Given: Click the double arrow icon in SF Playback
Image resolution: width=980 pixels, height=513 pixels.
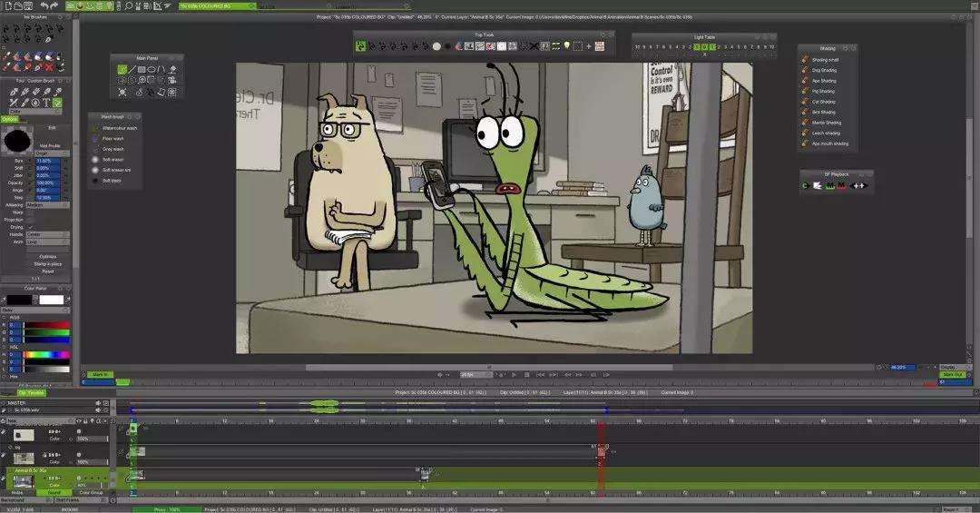Looking at the screenshot, I should click(858, 185).
